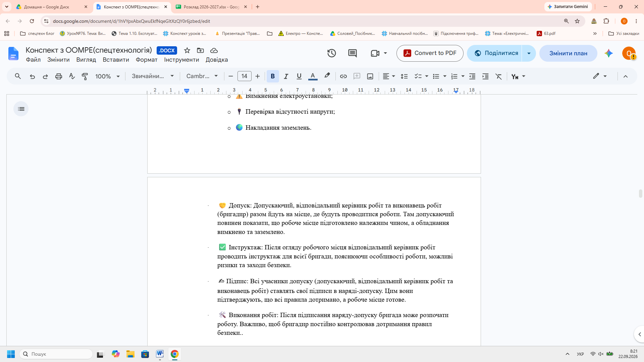Clear formatting using the toolbar icon
This screenshot has height=362, width=644.
[x=499, y=76]
